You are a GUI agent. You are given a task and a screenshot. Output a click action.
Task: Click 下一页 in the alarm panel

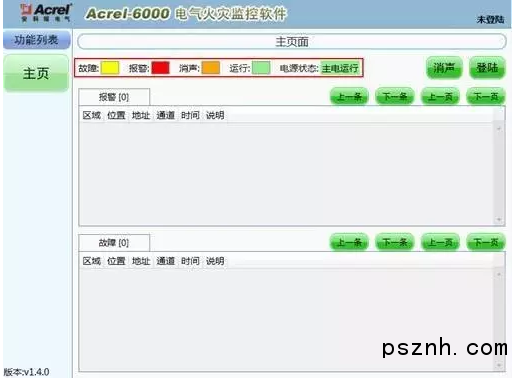486,97
